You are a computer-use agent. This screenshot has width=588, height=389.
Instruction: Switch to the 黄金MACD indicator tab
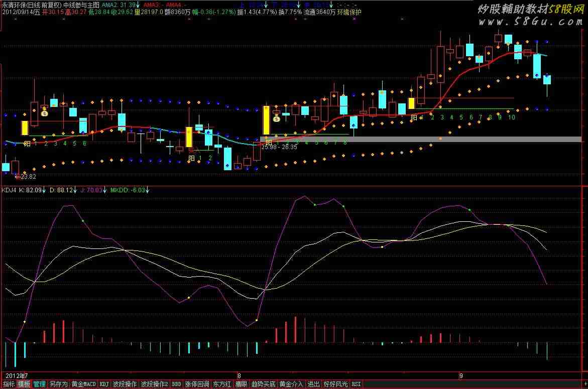pos(83,384)
